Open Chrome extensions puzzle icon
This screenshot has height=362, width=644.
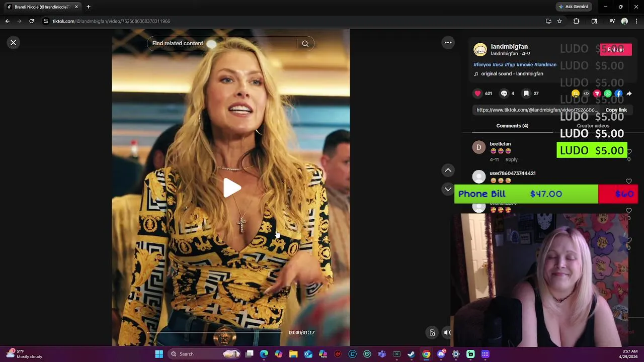click(x=577, y=21)
